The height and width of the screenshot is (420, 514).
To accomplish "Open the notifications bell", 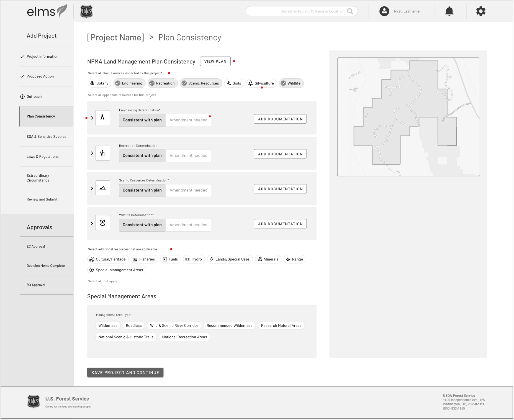I will (x=450, y=11).
